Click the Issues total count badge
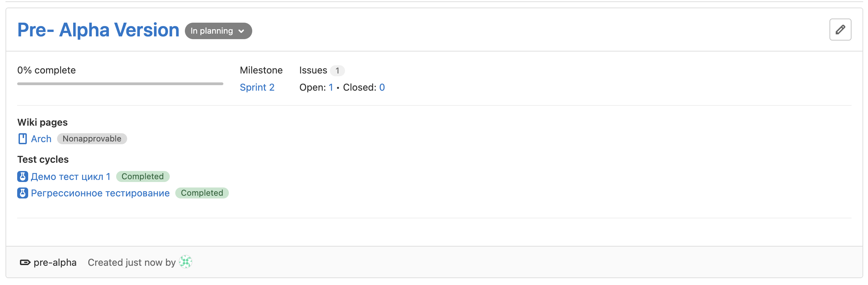The height and width of the screenshot is (285, 868). [x=337, y=70]
